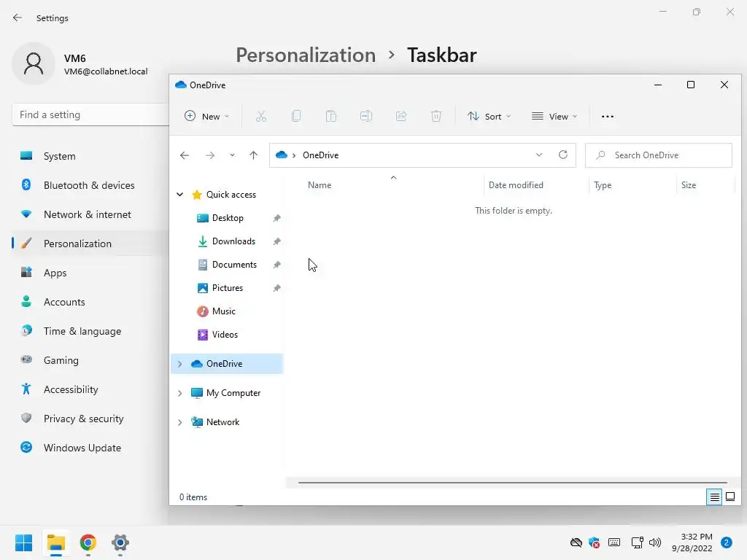Click the Find a setting search field
Viewport: 747px width, 560px height.
[90, 114]
